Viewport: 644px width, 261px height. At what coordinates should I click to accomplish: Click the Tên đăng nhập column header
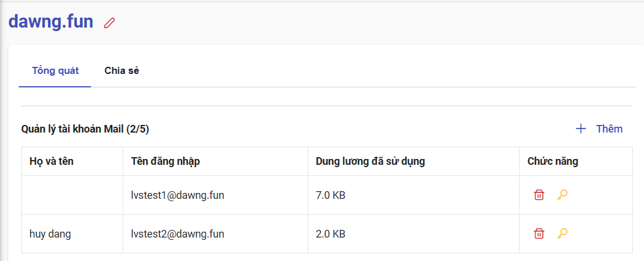165,161
